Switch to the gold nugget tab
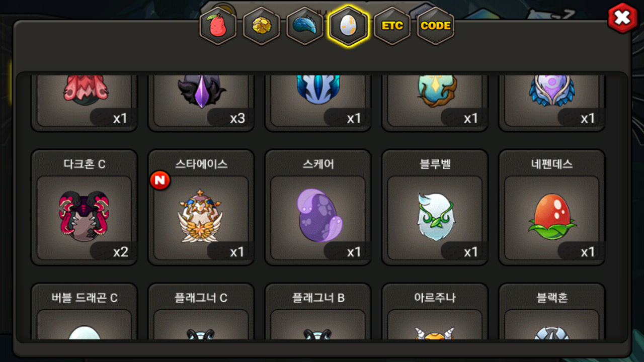Image resolution: width=644 pixels, height=362 pixels. click(x=261, y=26)
